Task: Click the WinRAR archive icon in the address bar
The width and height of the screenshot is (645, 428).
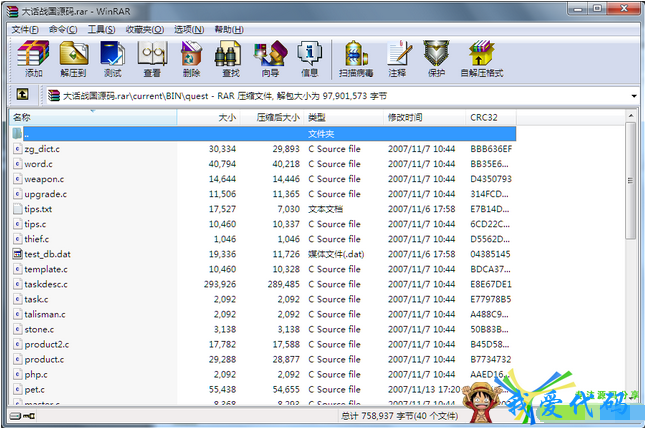Action: point(54,95)
